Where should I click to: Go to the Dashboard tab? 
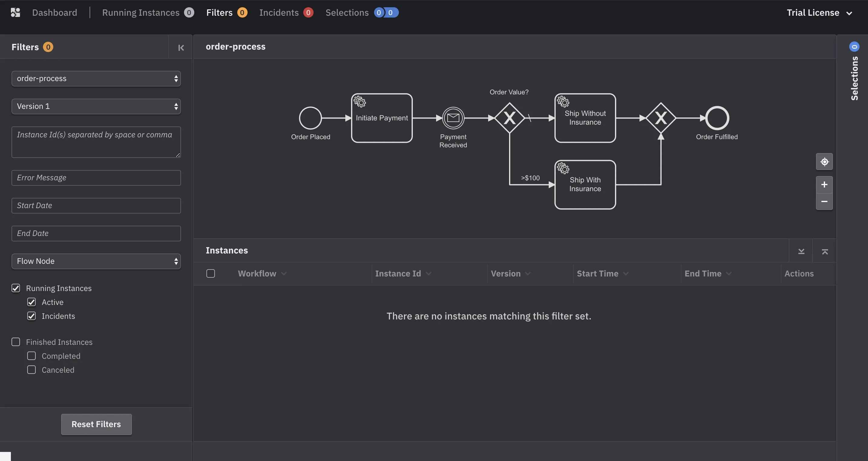click(x=54, y=12)
